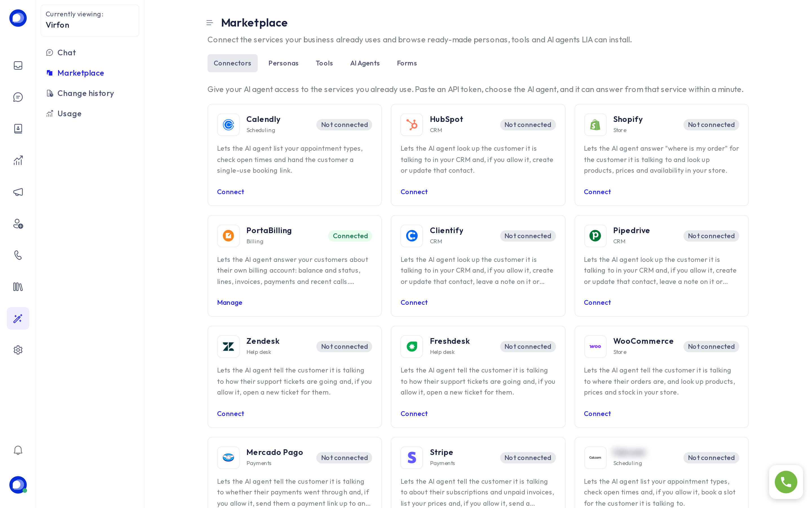Click the Calendly logo icon
Screen dimensions: 812x508
tap(228, 125)
